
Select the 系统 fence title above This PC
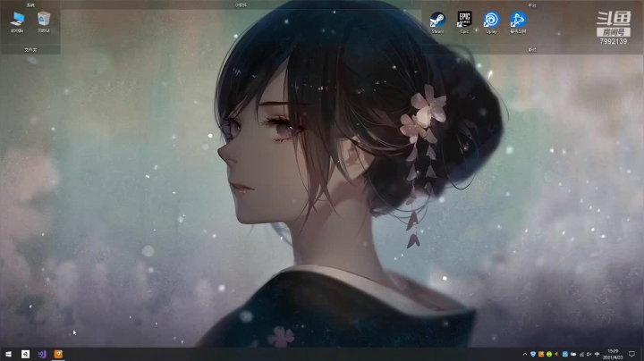point(30,5)
